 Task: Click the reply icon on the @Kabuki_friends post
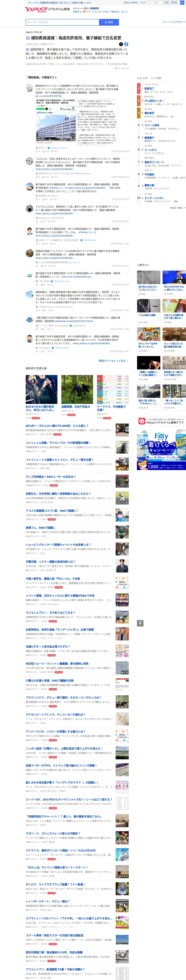coord(37,151)
